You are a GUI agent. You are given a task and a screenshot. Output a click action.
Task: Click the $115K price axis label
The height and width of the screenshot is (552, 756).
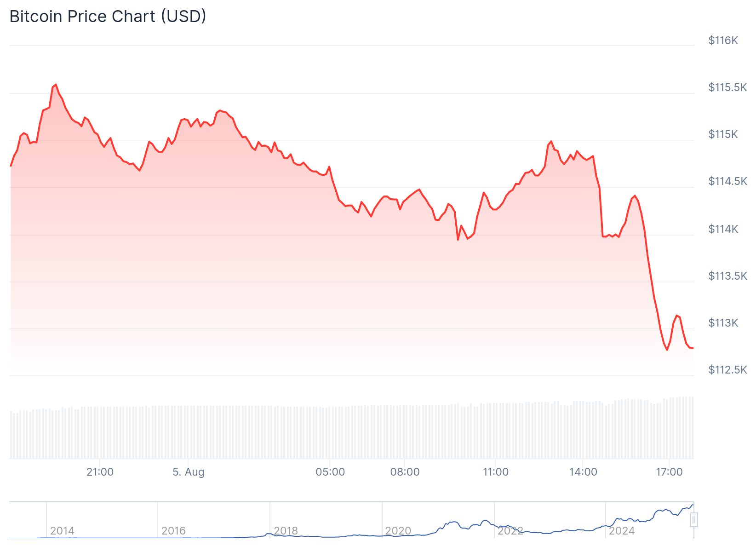pos(723,134)
